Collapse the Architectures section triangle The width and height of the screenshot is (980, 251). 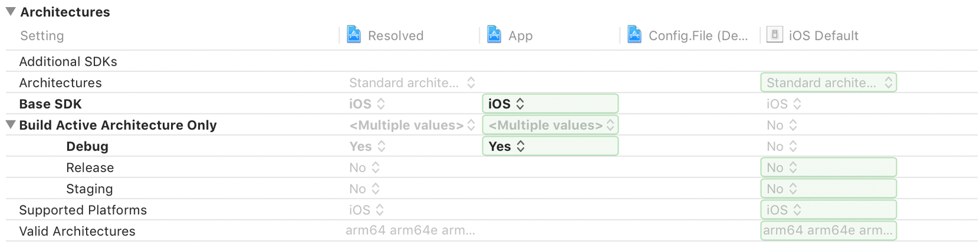(x=11, y=11)
